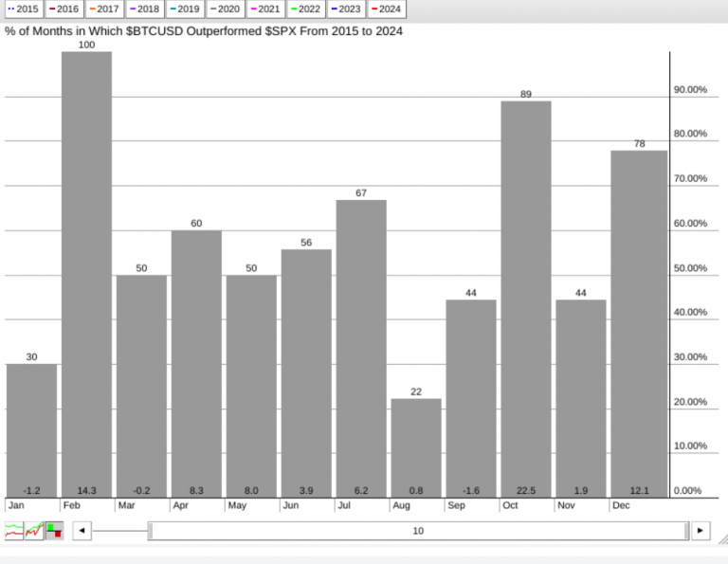
Task: Toggle the 2022 year series
Action: [x=306, y=9]
